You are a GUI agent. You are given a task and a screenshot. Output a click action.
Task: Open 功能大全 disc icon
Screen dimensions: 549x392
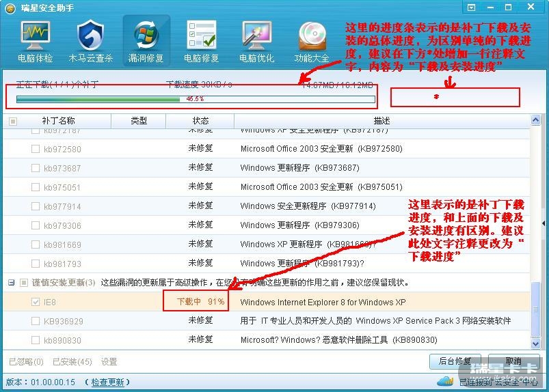[312, 36]
